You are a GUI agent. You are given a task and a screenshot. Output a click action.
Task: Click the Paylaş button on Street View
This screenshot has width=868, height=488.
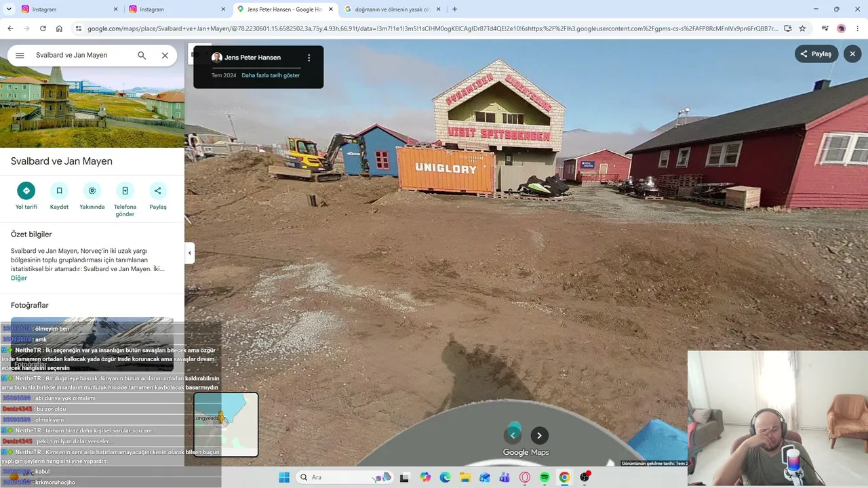pos(816,54)
